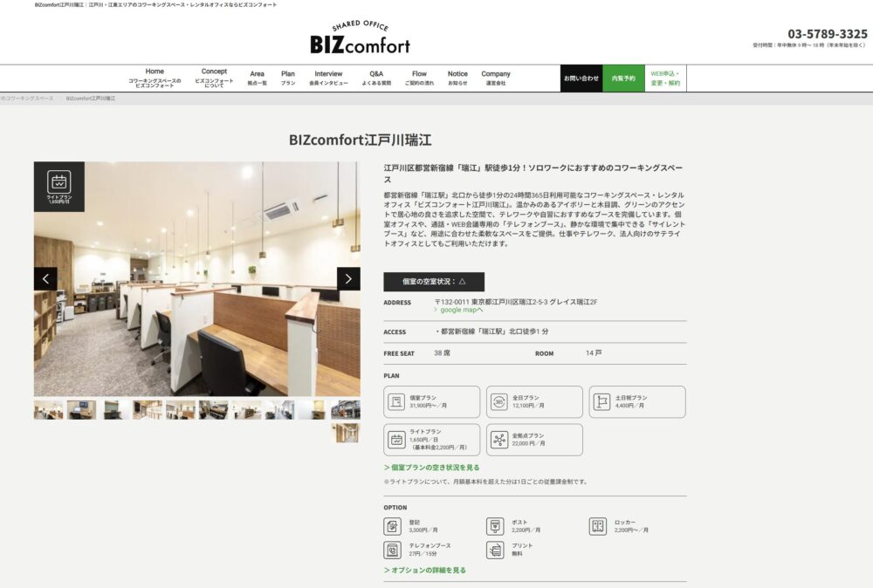Click the ライトプラン calendar icon in plan list
Screen dimensions: 873x588
[396, 440]
